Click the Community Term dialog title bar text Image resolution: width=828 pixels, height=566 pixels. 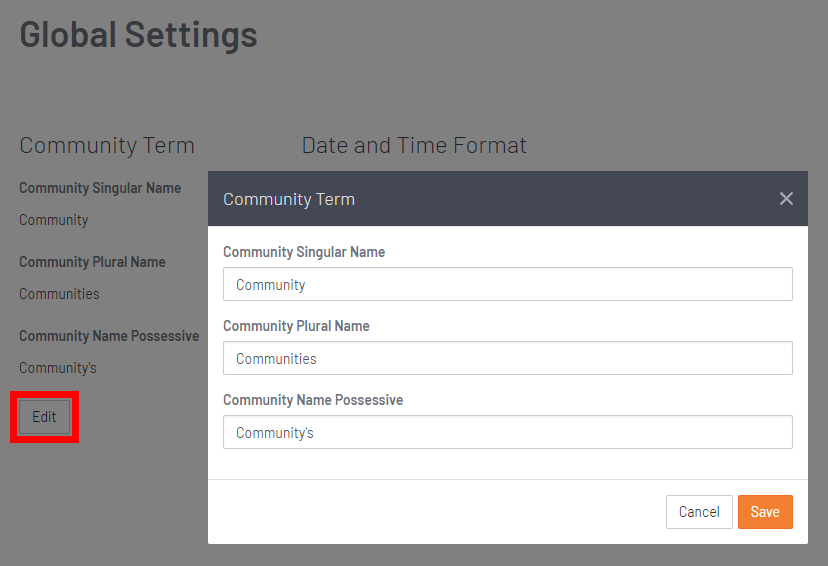289,199
